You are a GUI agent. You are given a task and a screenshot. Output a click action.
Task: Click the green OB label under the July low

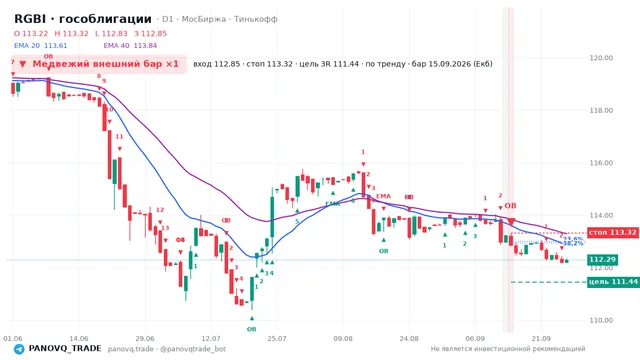251,329
